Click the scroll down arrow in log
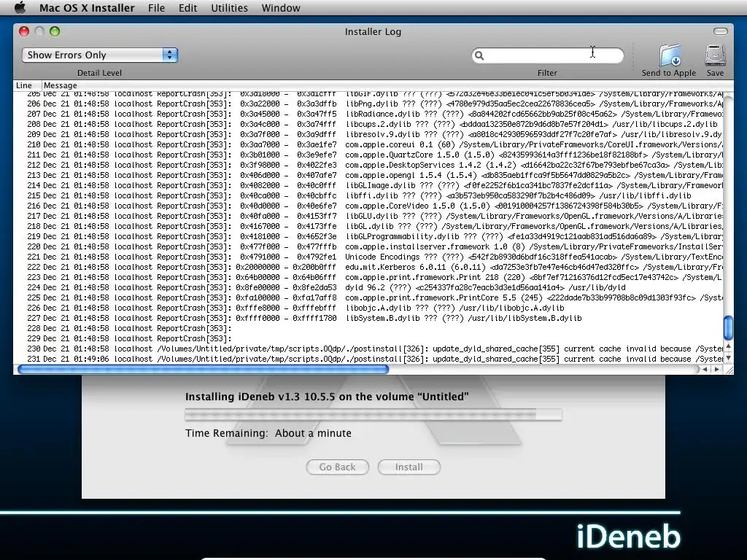This screenshot has height=560, width=747. pos(728,357)
